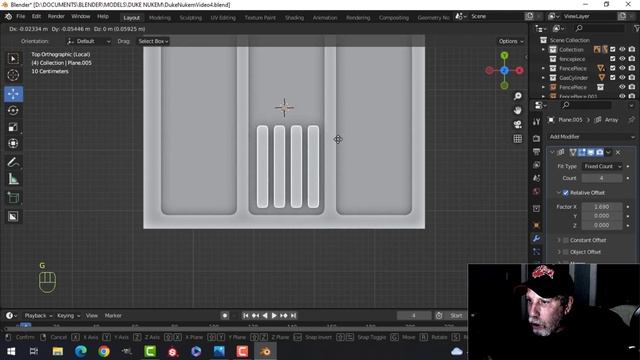Uncheck the Relative Offset checkbox
Viewport: 640px width, 360px height.
click(x=566, y=193)
